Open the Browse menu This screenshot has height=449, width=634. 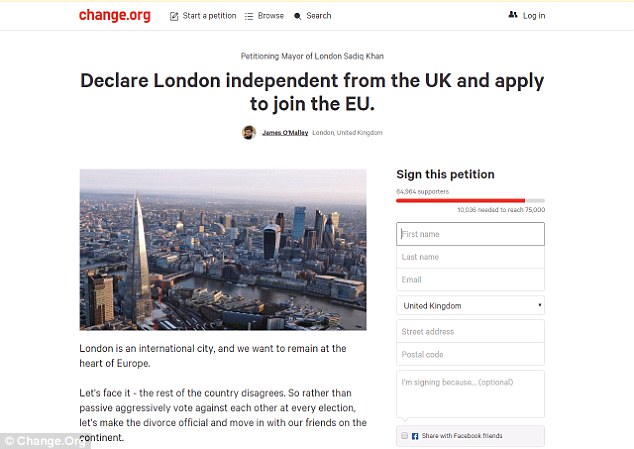[x=270, y=16]
